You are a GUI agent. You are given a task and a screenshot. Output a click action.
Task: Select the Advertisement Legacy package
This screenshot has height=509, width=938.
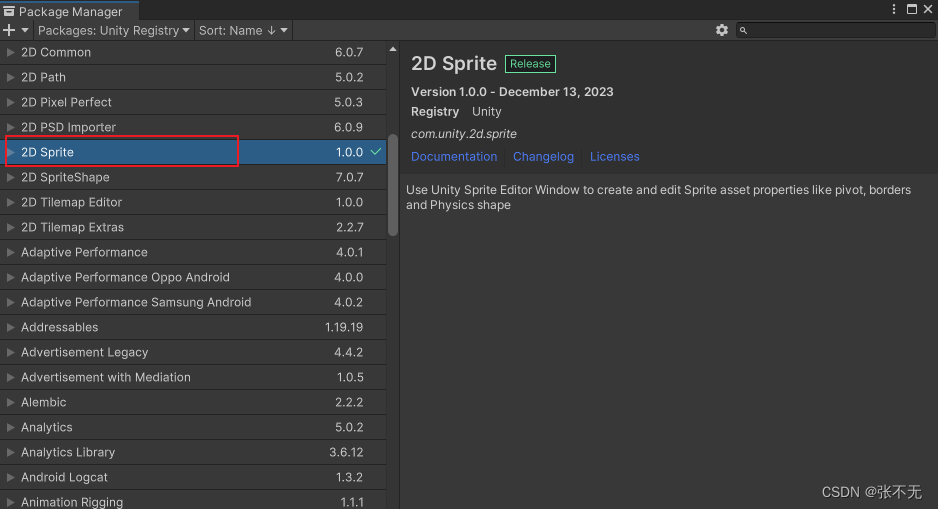click(x=193, y=352)
